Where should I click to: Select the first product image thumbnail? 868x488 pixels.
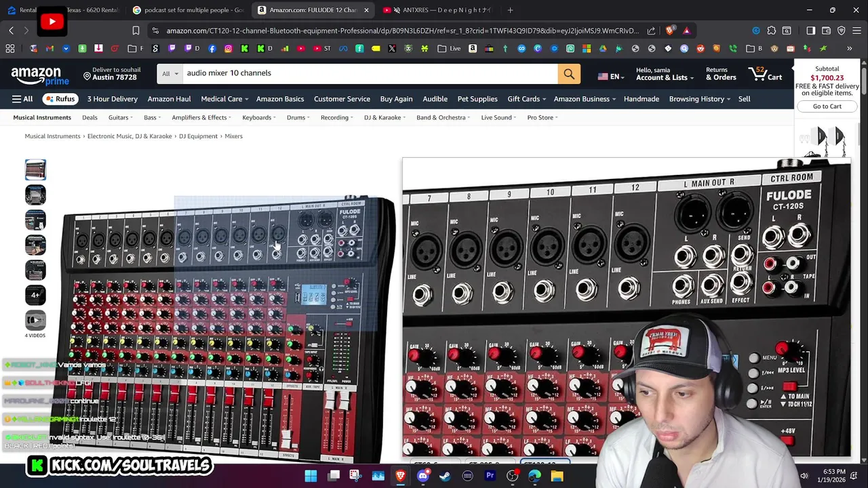pyautogui.click(x=35, y=170)
